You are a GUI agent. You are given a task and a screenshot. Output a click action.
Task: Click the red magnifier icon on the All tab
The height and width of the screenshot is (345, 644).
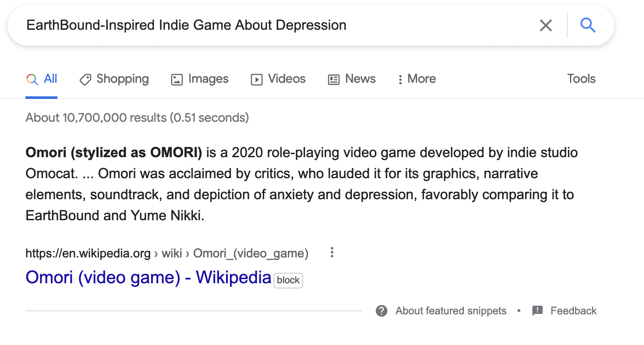point(32,79)
